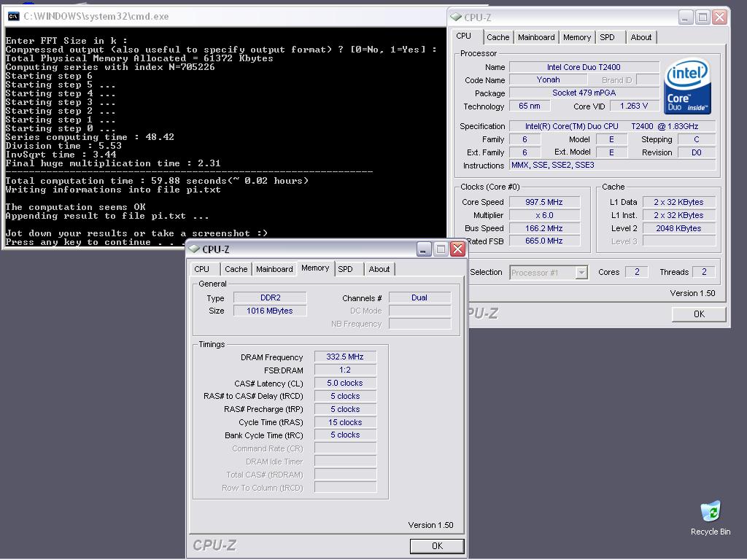Image resolution: width=747 pixels, height=560 pixels.
Task: Click the FSB:DRAM 1:2 value field
Action: coord(345,370)
